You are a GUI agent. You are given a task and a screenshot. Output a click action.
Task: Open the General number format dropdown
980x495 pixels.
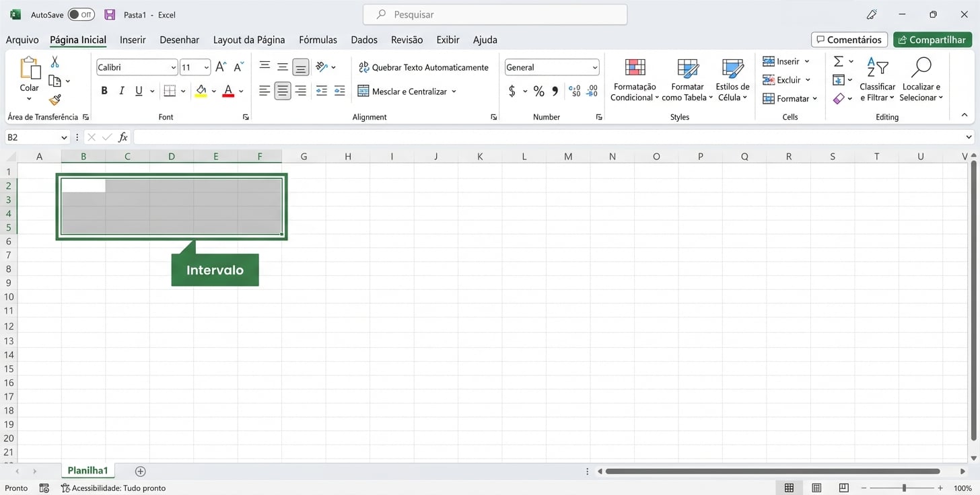pyautogui.click(x=595, y=67)
